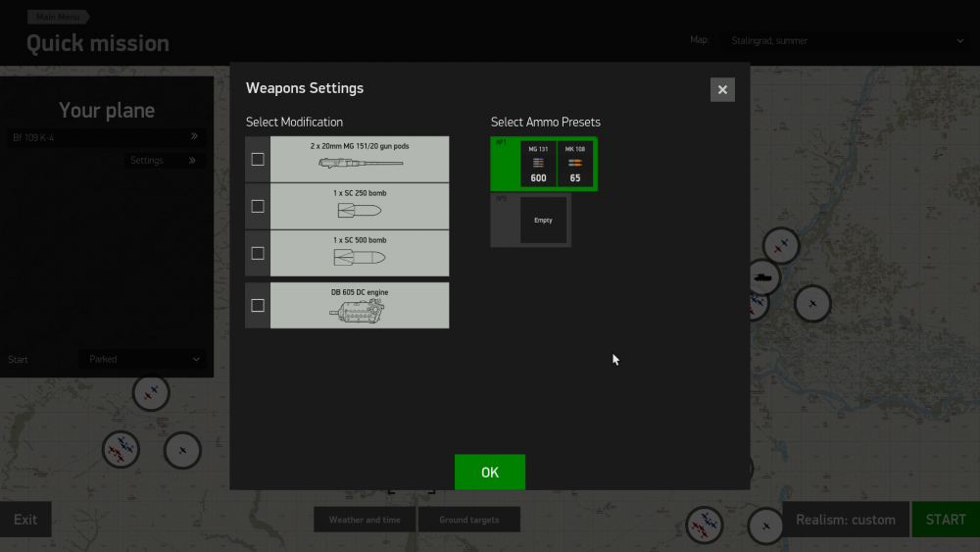Tick the 2 x 20mm MG 151/20 gun pods checkbox

(x=258, y=160)
